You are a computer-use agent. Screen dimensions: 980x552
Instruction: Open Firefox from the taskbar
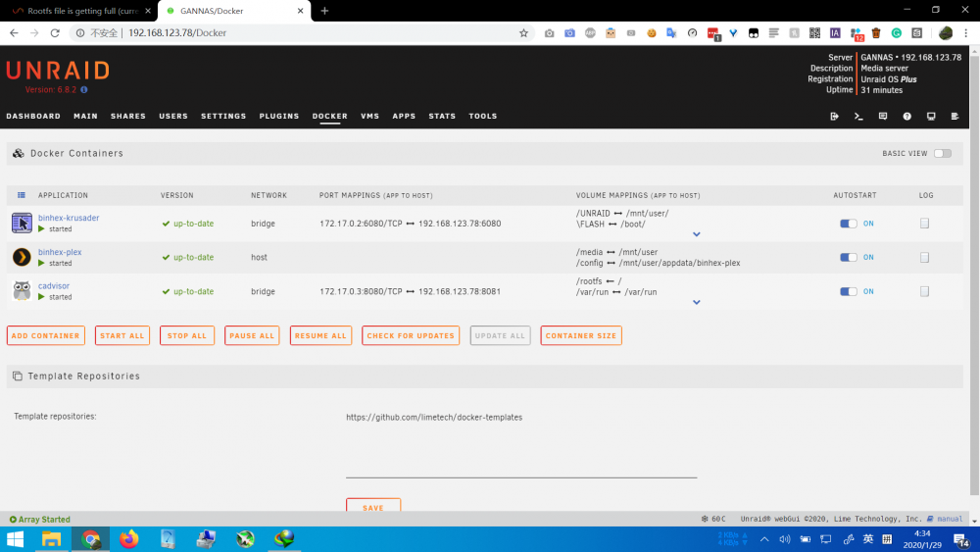pyautogui.click(x=129, y=539)
